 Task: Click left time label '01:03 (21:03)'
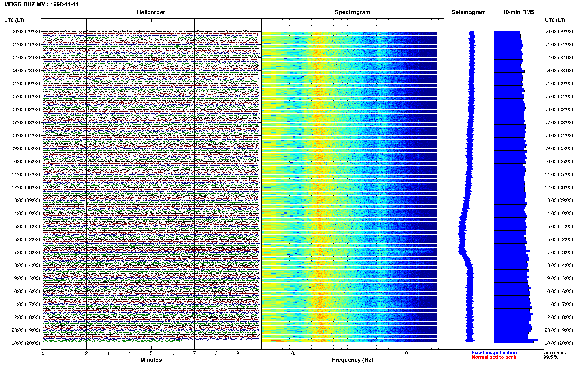tap(26, 45)
